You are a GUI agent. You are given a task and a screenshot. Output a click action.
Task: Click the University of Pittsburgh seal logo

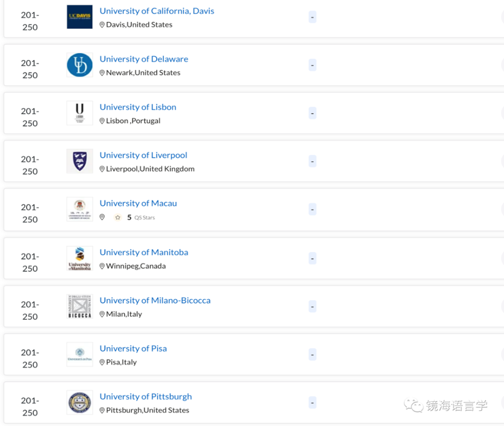pyautogui.click(x=80, y=402)
